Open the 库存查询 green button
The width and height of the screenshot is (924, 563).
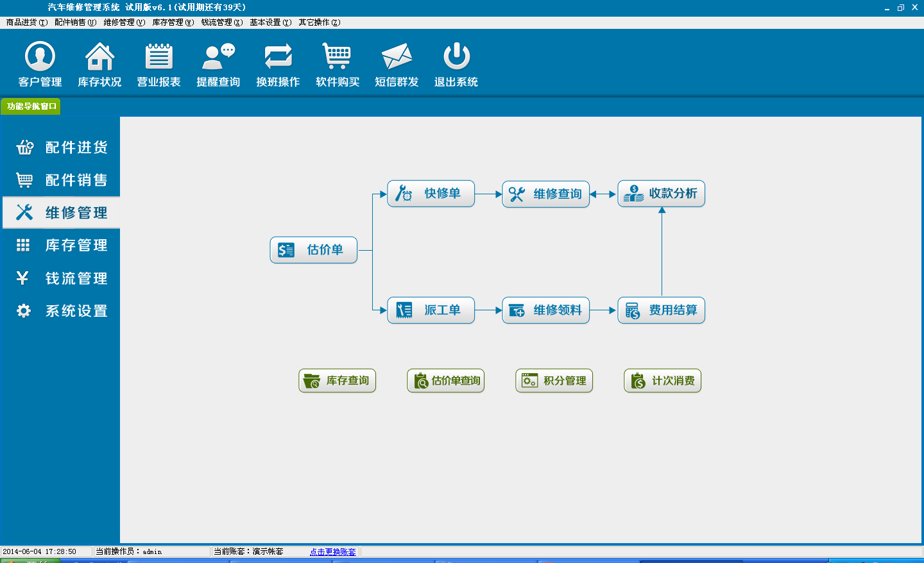[x=337, y=381]
